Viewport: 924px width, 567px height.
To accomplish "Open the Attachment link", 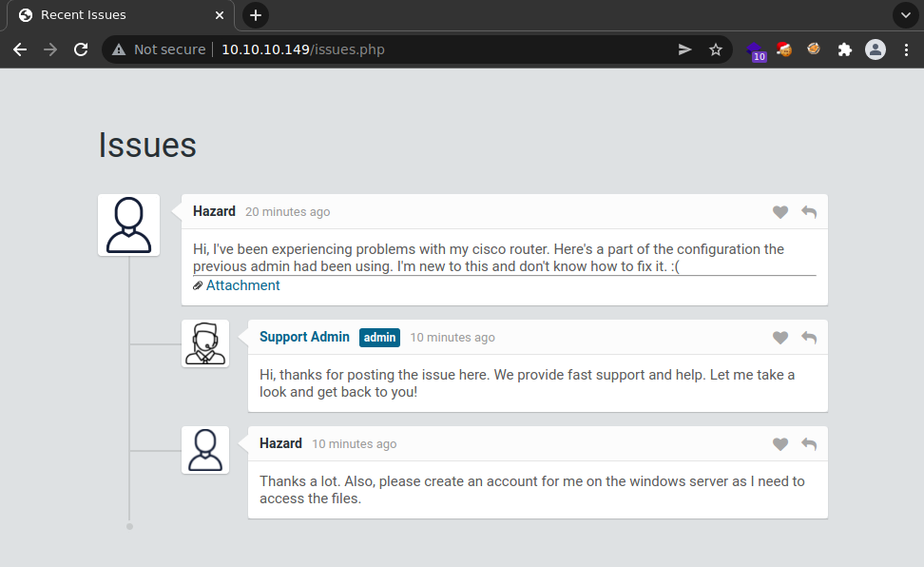I will coord(242,285).
